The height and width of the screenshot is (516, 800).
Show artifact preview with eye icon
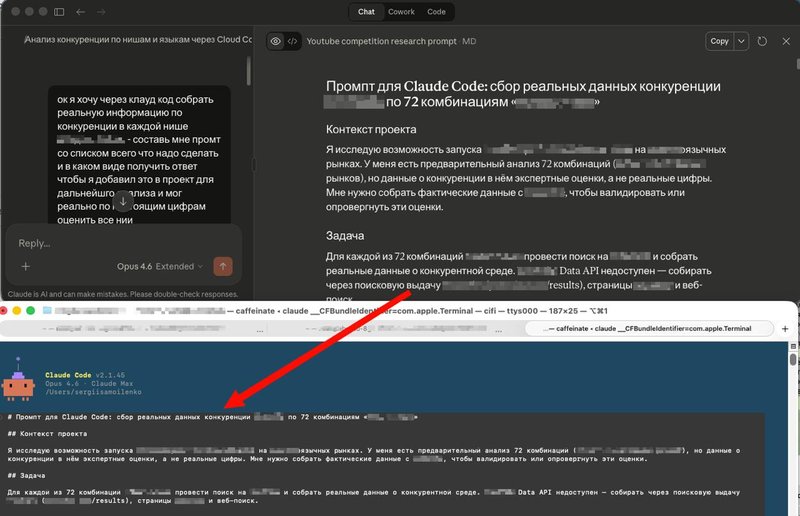point(276,41)
